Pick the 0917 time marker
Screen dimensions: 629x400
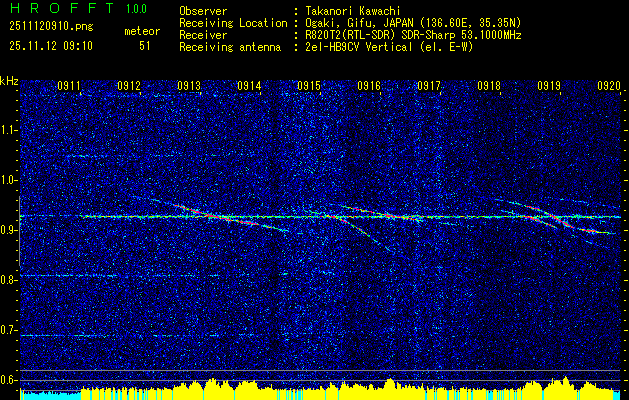pyautogui.click(x=429, y=87)
